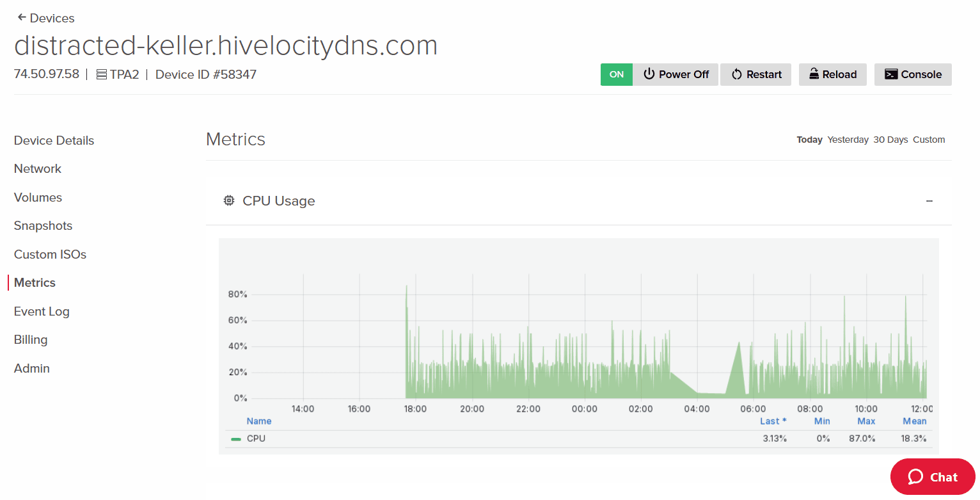980x500 pixels.
Task: Select Snapshots in the sidebar
Action: [43, 225]
